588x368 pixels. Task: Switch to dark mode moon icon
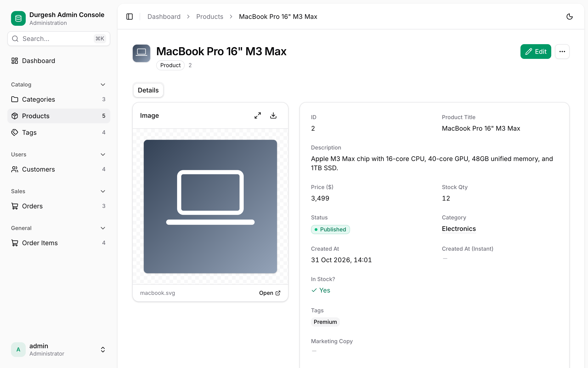(x=570, y=17)
